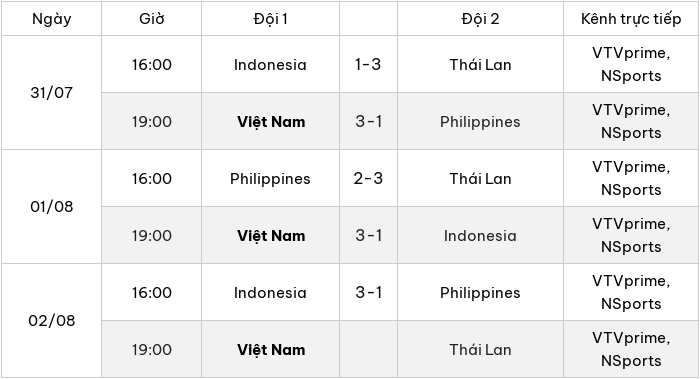Screen dimensions: 700x379
Task: Select the 16:00 time on 02/08
Action: pyautogui.click(x=151, y=292)
